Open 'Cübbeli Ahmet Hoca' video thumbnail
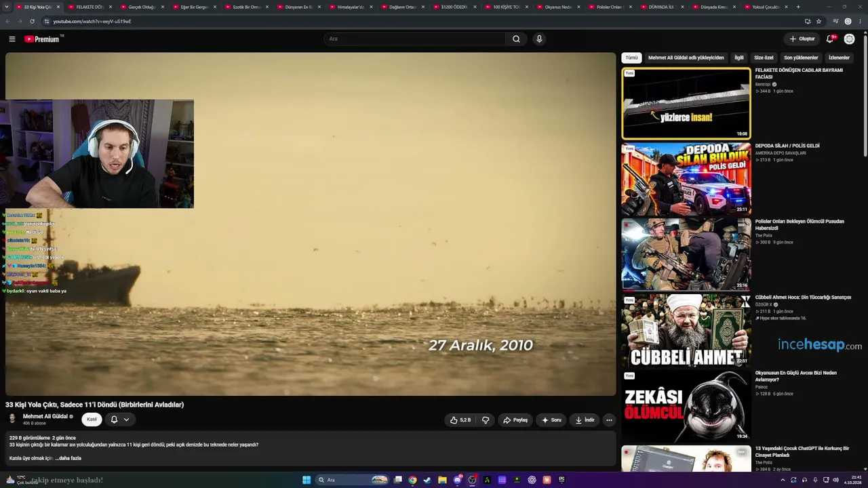 pyautogui.click(x=686, y=330)
